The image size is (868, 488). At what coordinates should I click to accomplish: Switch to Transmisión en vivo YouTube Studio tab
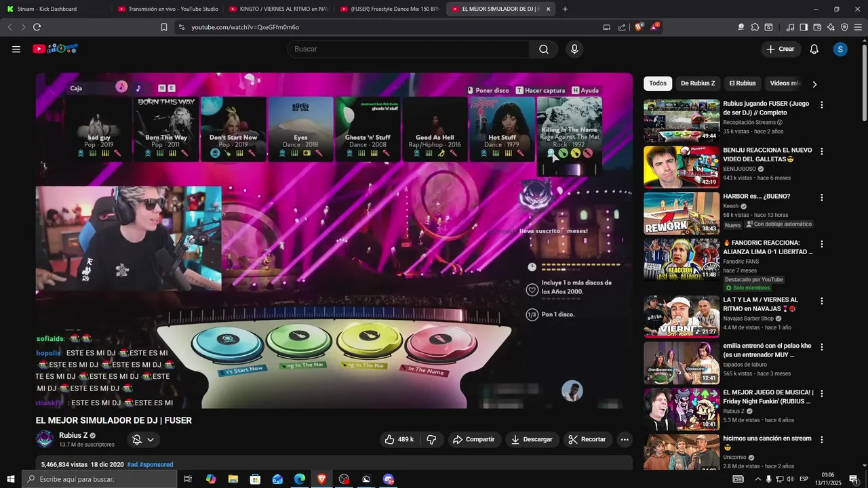coord(167,9)
